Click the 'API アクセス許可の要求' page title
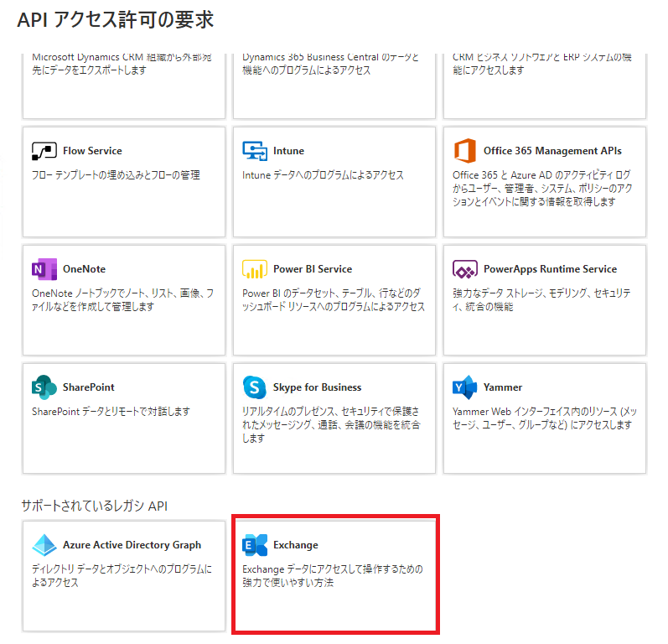Viewport: 668px width, 644px height. tap(116, 19)
